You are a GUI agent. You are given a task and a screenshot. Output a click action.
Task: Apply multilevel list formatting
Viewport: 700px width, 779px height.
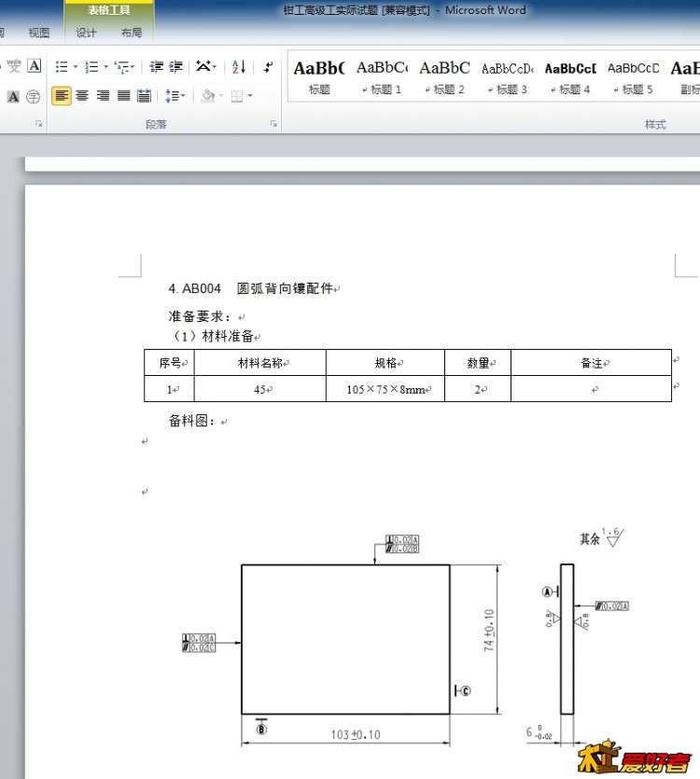coord(121,66)
